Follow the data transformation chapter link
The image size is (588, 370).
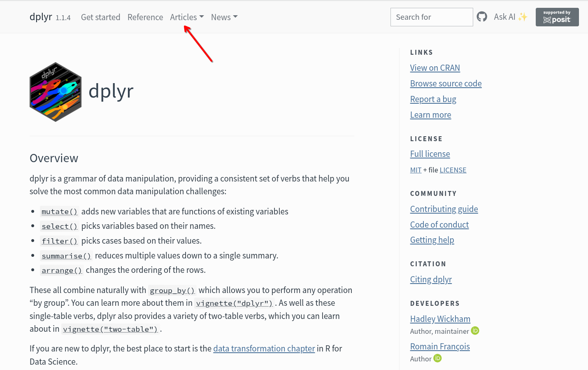[264, 349]
